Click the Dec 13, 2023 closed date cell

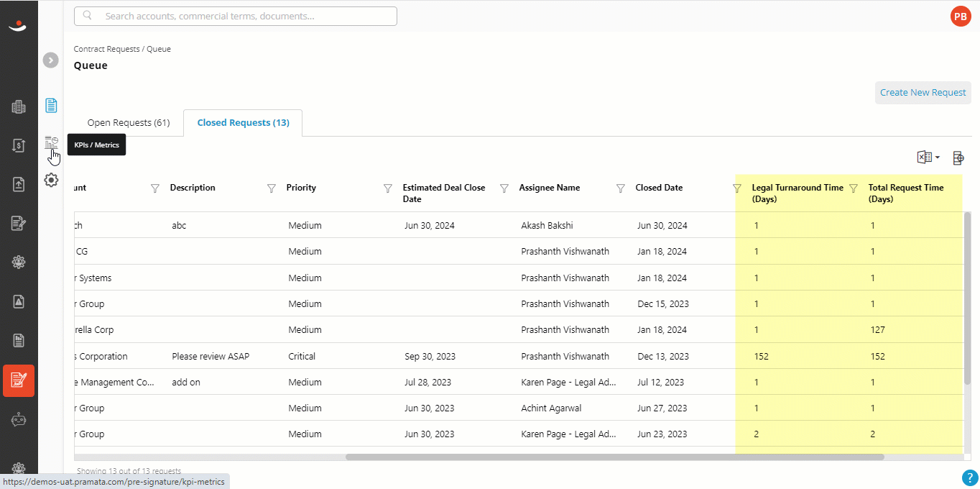coord(663,356)
